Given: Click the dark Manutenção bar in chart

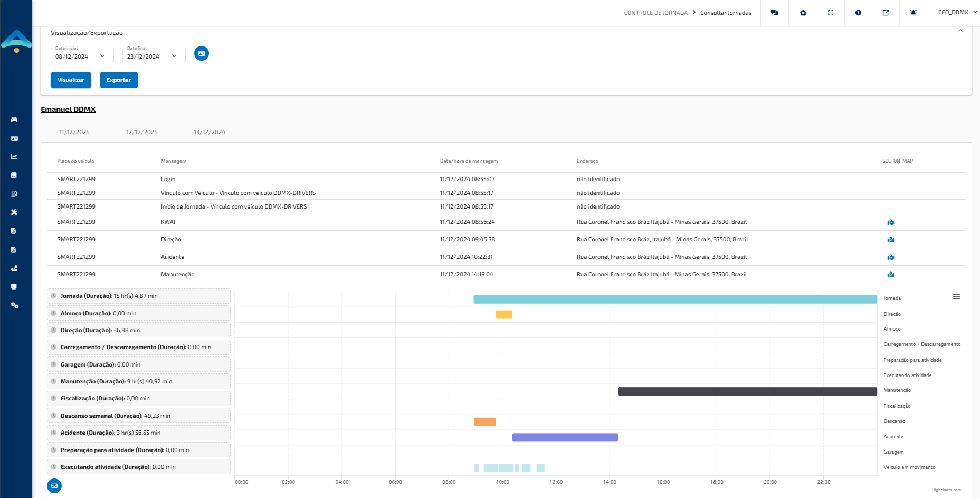Looking at the screenshot, I should (747, 391).
